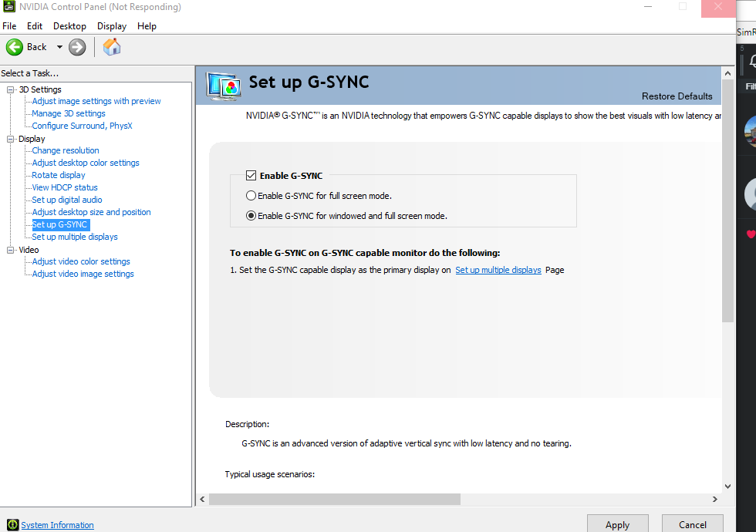
Task: Open the Set up multiple displays hyperlink
Action: pos(498,270)
